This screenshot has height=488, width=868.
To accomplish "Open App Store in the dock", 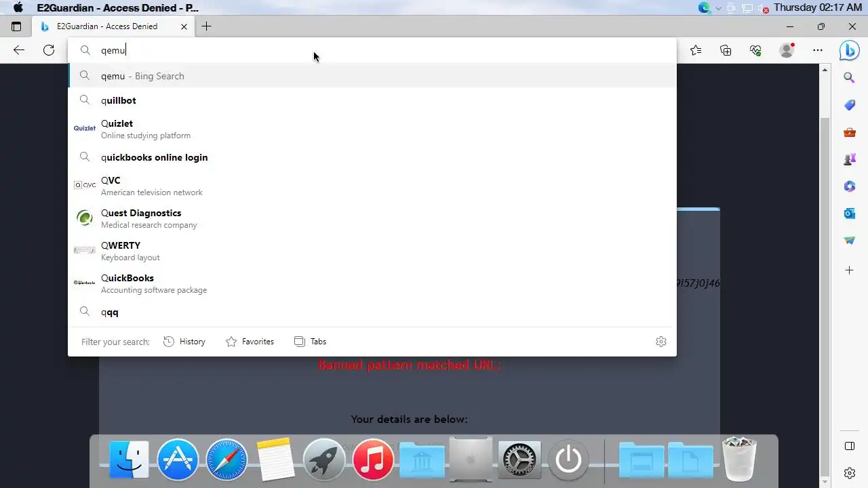I will click(178, 460).
